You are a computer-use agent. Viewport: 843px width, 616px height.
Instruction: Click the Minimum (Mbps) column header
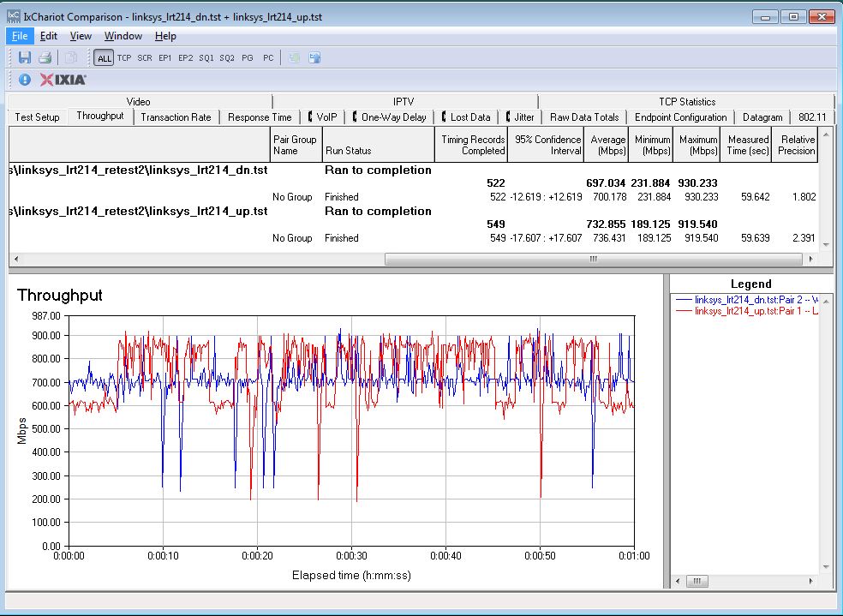coord(650,145)
